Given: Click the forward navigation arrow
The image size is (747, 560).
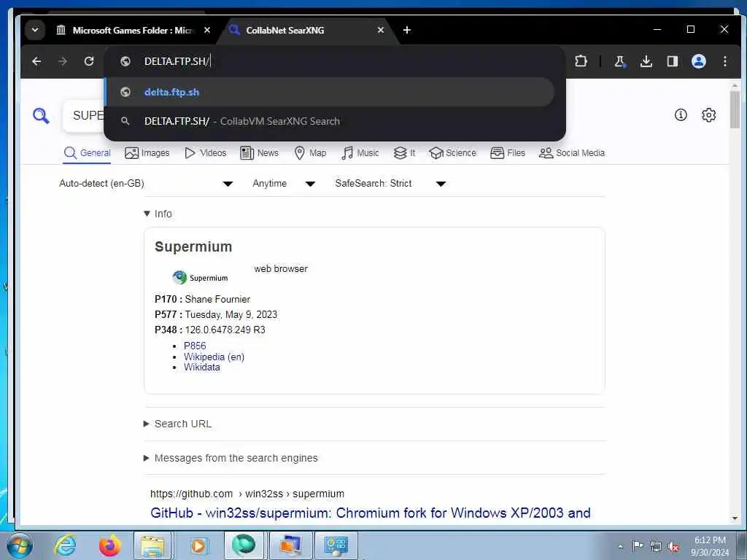Looking at the screenshot, I should (x=63, y=61).
